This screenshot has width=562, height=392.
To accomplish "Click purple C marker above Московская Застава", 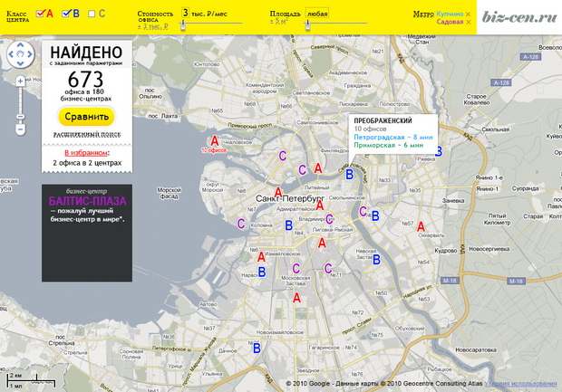I will (296, 268).
